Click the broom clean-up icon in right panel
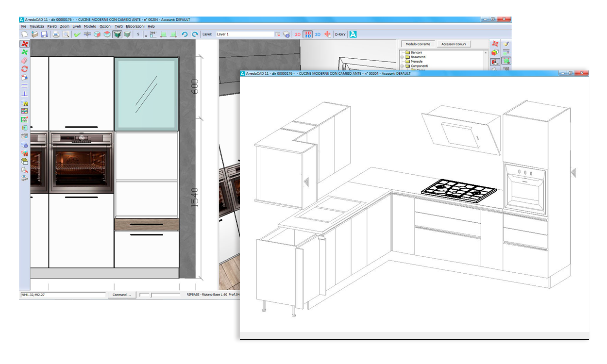The height and width of the screenshot is (364, 607). pos(506,44)
